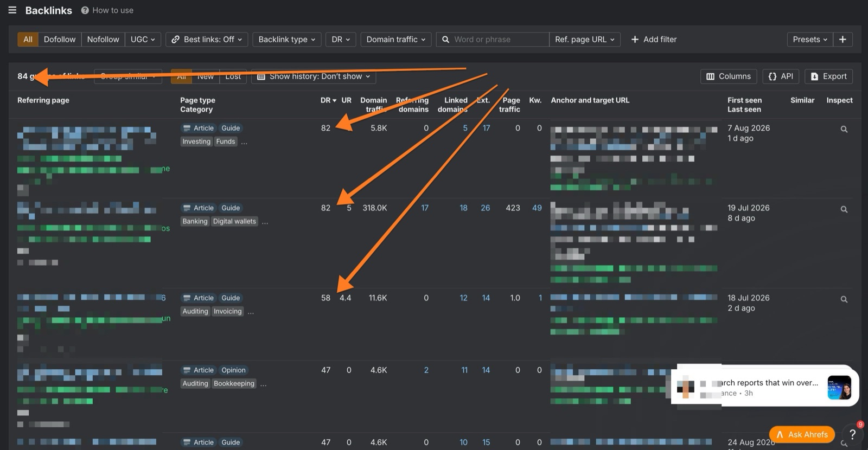
Task: Open Show history dropdown
Action: [x=314, y=76]
